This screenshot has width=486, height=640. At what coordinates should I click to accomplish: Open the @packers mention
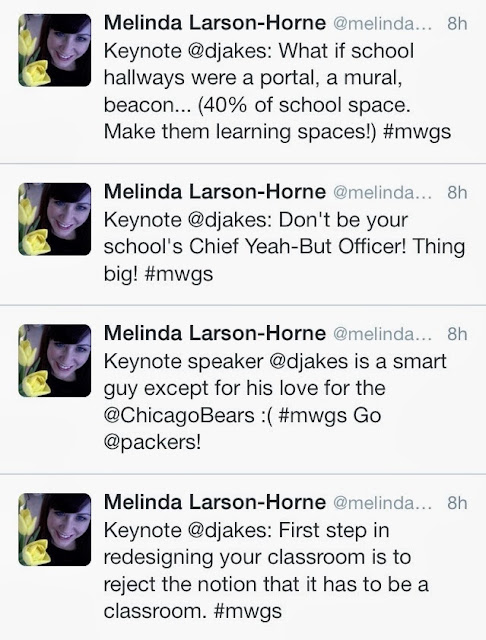pos(152,442)
